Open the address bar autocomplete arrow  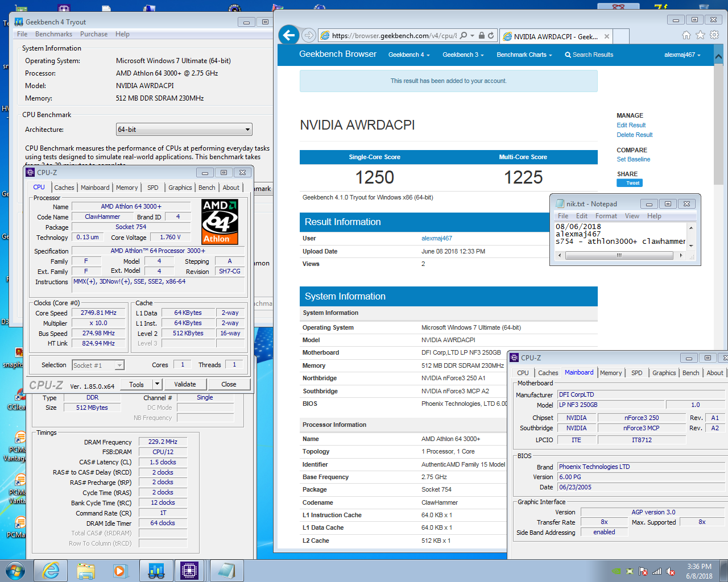tap(472, 35)
